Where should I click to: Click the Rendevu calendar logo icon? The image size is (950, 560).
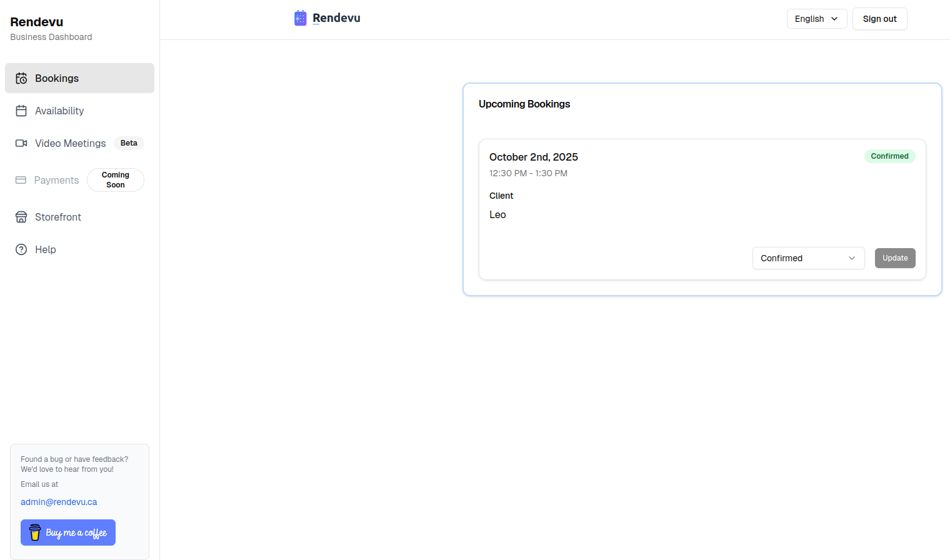(x=301, y=17)
